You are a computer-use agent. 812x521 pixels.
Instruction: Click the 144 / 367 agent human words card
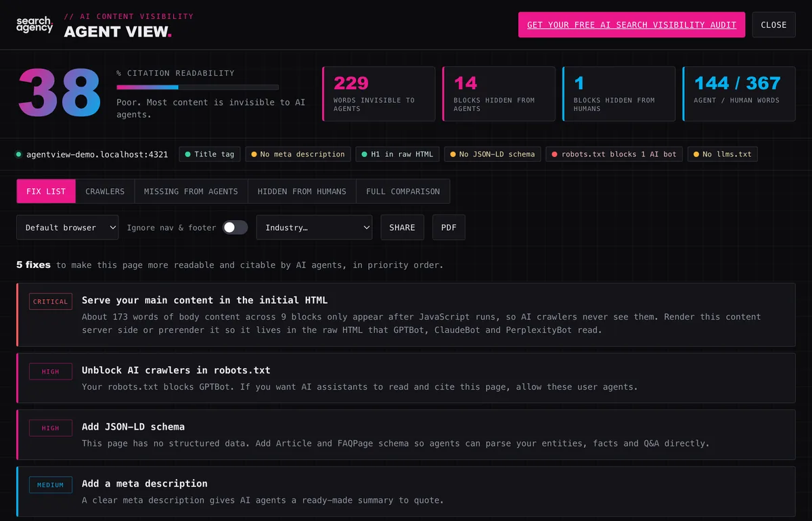pyautogui.click(x=739, y=93)
